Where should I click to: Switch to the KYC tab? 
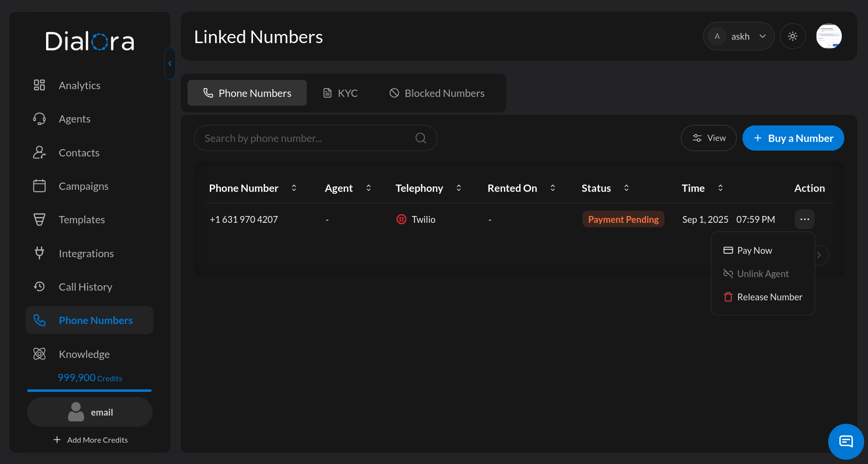(x=340, y=93)
